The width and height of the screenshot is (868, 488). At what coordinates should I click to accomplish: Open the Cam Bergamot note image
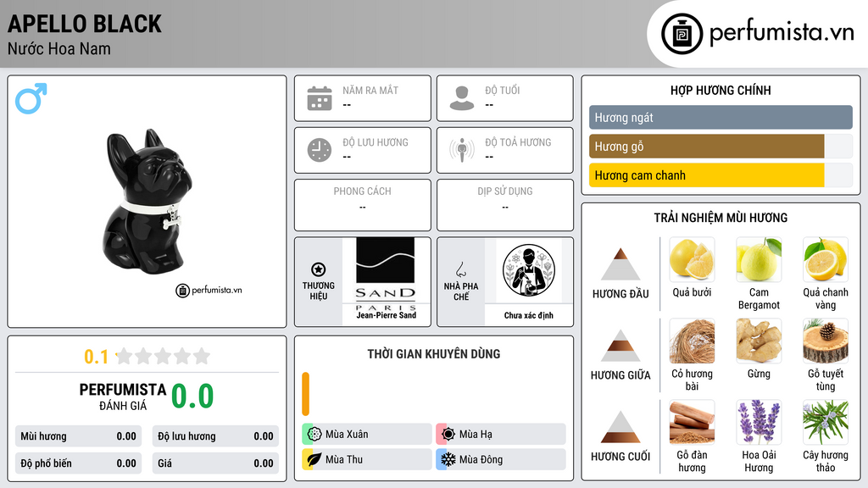coord(759,259)
